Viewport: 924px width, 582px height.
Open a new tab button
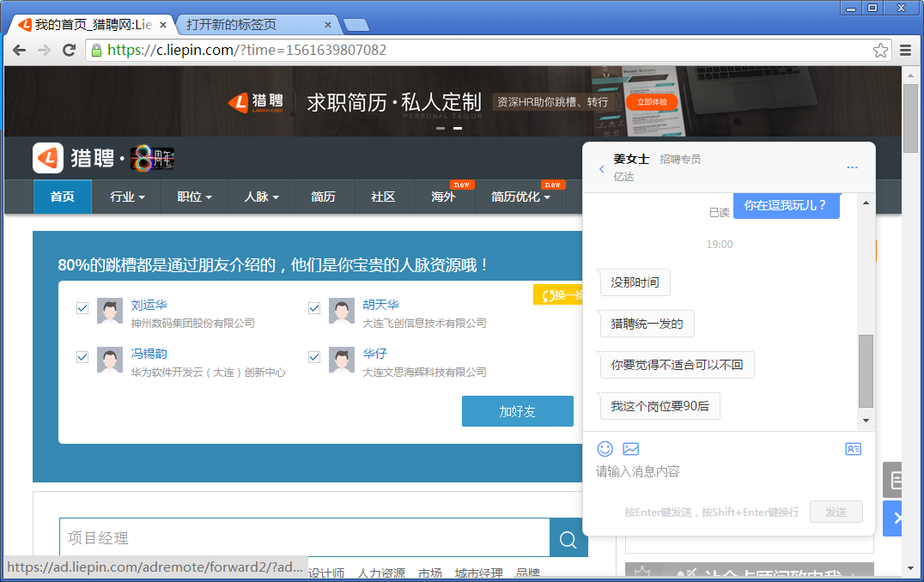tap(356, 25)
